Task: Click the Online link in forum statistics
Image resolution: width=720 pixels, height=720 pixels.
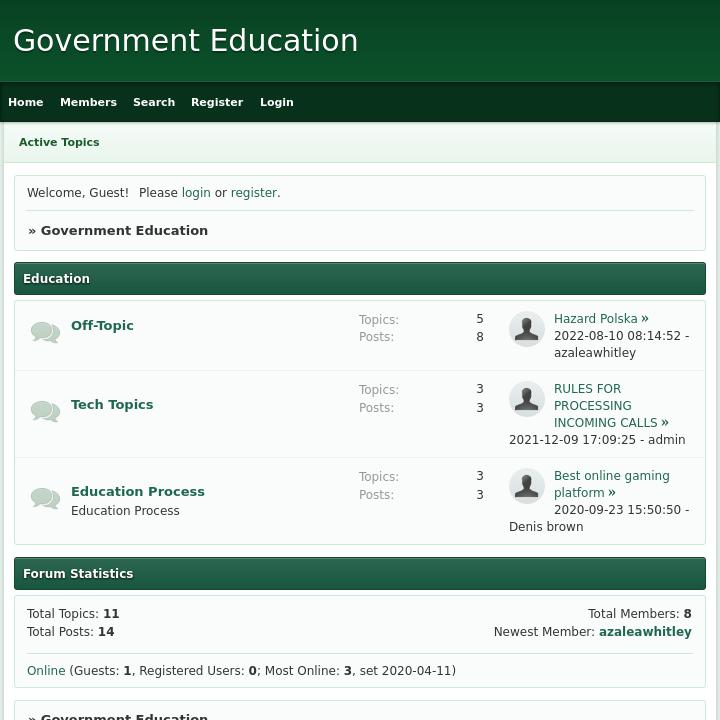Action: pos(46,671)
